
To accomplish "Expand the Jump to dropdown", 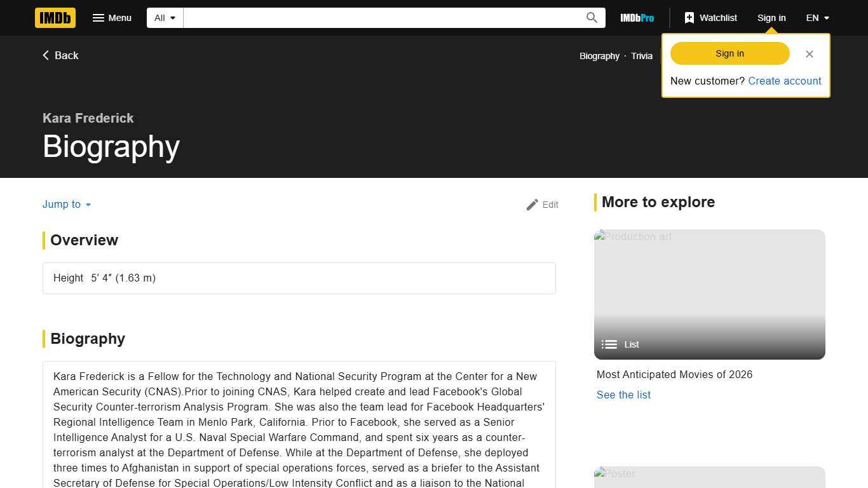I will (x=67, y=204).
